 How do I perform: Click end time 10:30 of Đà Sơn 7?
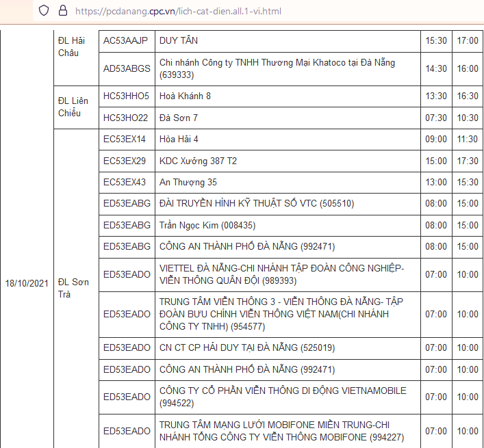point(468,118)
